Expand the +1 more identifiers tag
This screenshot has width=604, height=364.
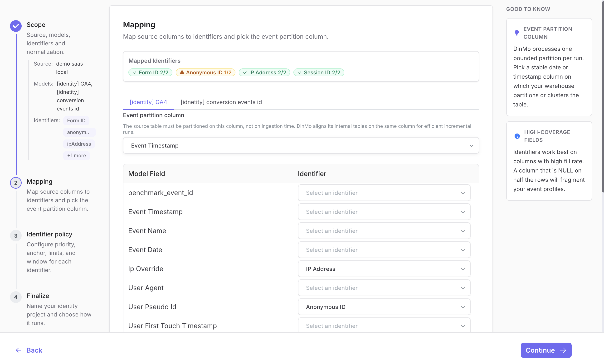click(x=77, y=156)
